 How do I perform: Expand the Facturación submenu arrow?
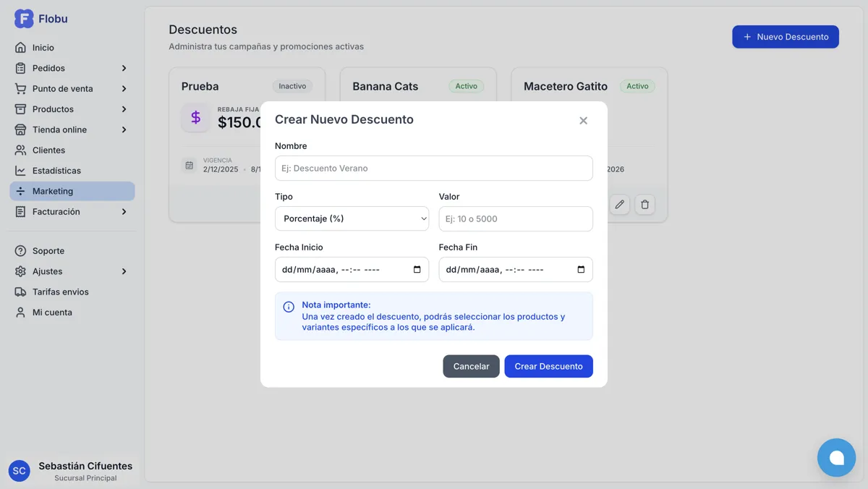124,212
